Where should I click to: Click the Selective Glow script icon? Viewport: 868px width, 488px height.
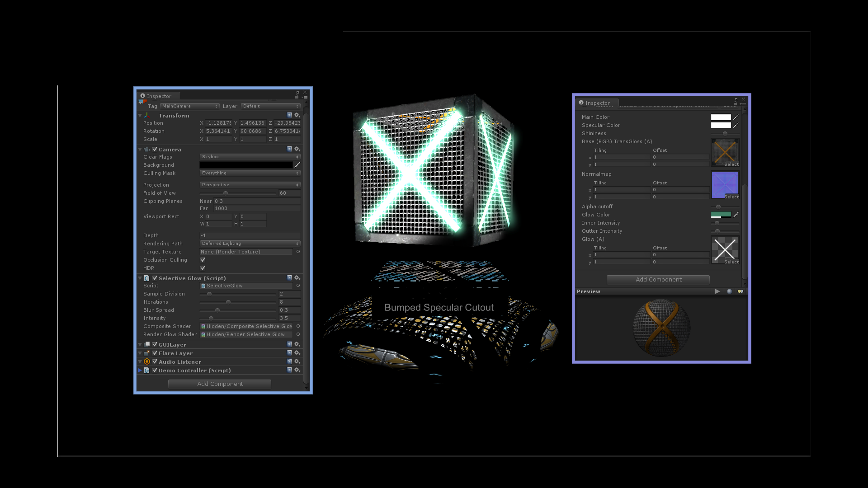pyautogui.click(x=146, y=278)
